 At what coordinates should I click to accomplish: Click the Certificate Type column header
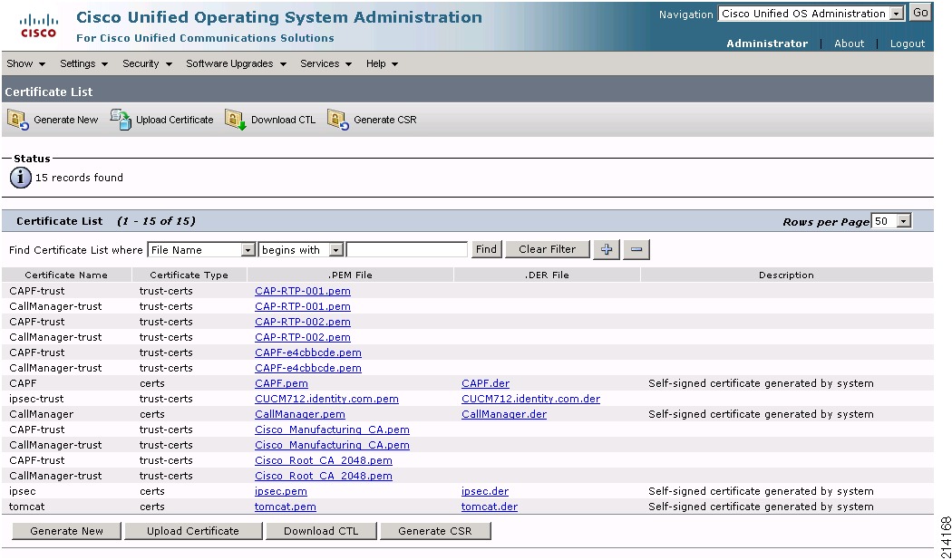(189, 275)
